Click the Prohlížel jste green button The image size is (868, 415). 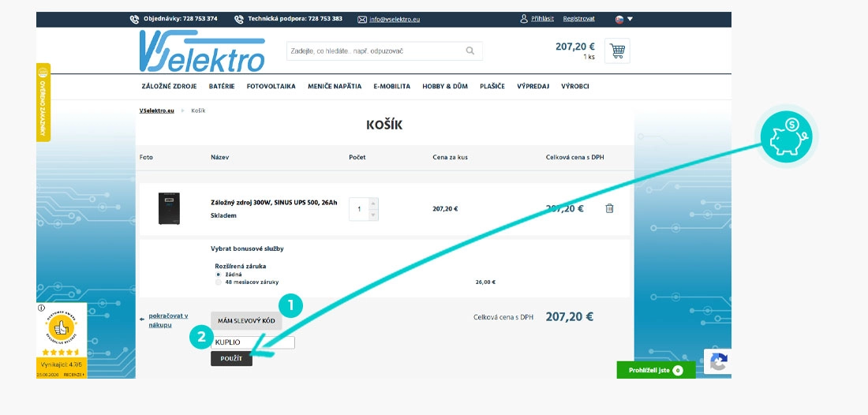coord(656,370)
